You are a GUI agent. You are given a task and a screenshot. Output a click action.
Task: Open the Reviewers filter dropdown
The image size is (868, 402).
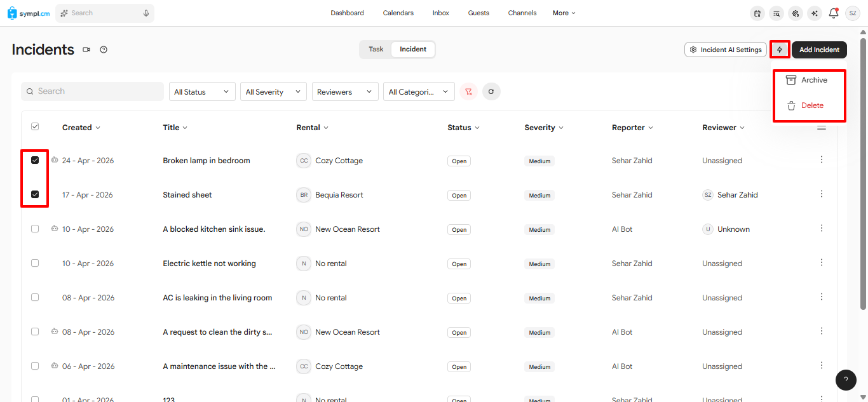[345, 91]
